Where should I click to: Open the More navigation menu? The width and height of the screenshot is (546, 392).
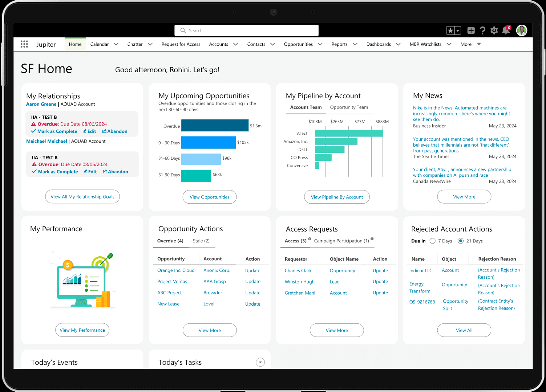(x=470, y=44)
